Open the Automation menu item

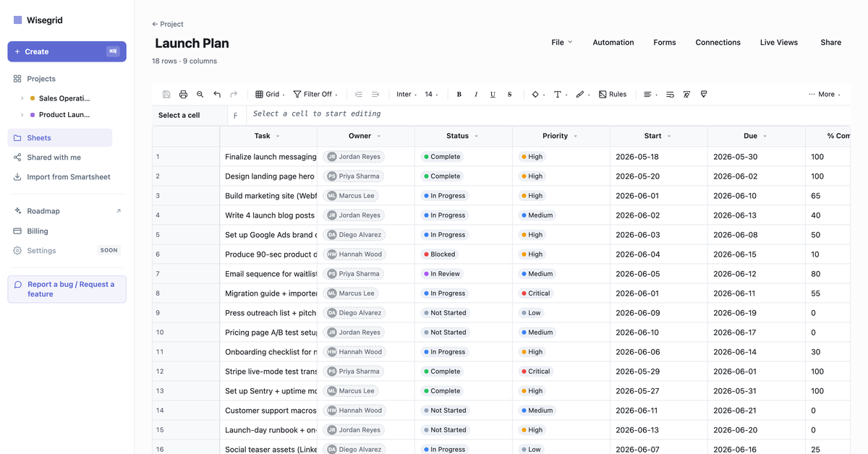[x=613, y=42]
